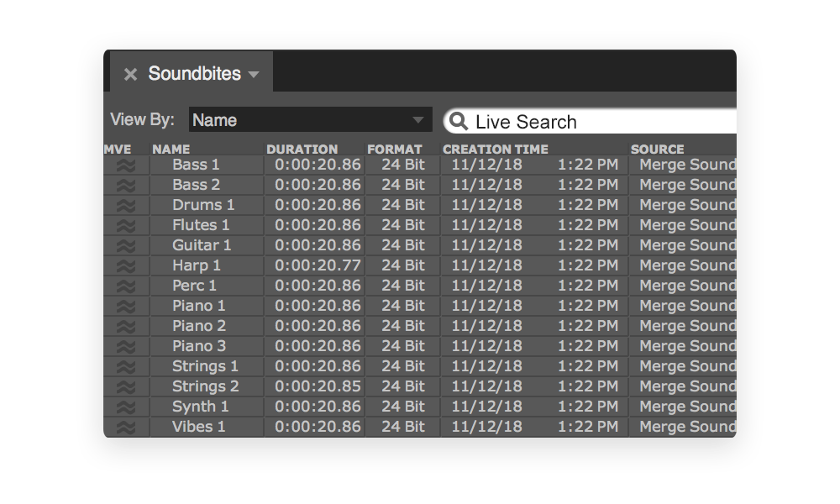
Task: Select the Drums 1 soundbite name
Action: 203,205
